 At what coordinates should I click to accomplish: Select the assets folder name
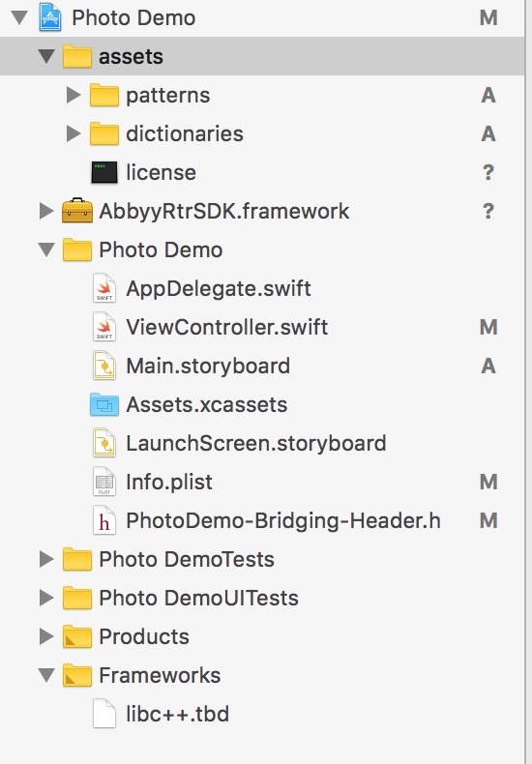pyautogui.click(x=131, y=56)
